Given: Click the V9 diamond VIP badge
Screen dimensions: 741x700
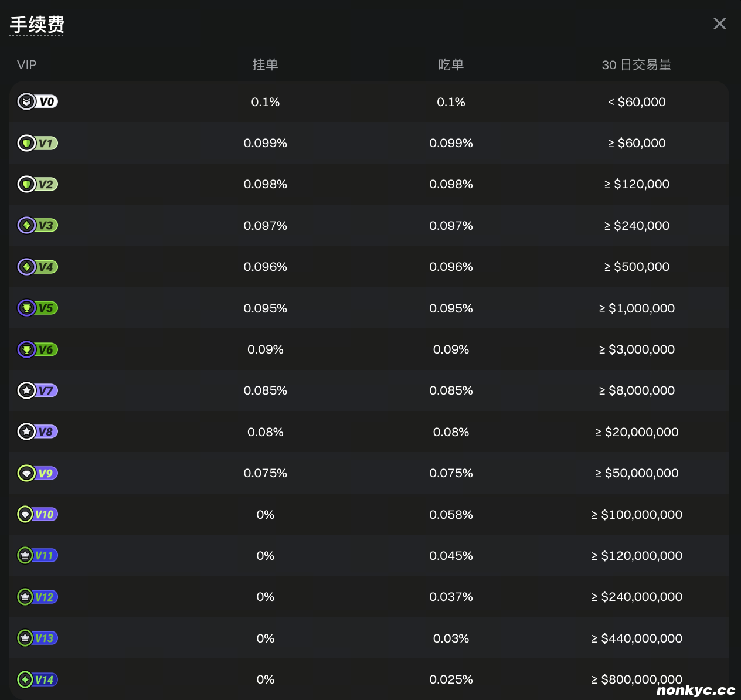Looking at the screenshot, I should click(38, 473).
